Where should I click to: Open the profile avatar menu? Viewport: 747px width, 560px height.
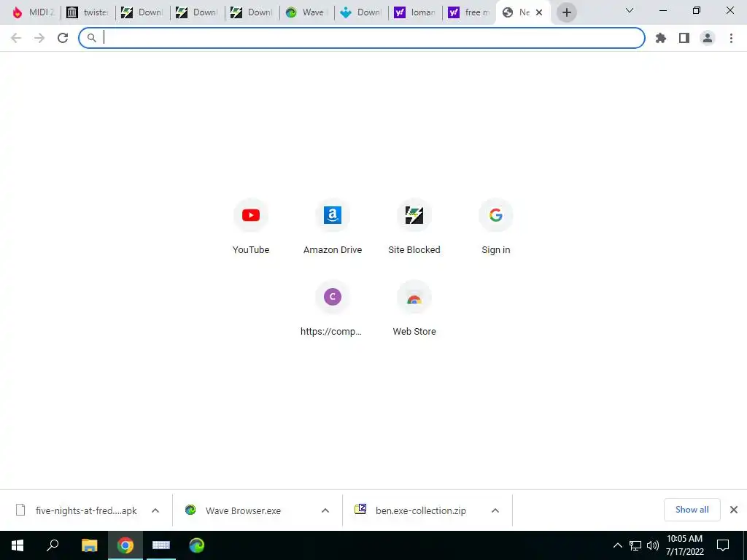[x=707, y=38]
